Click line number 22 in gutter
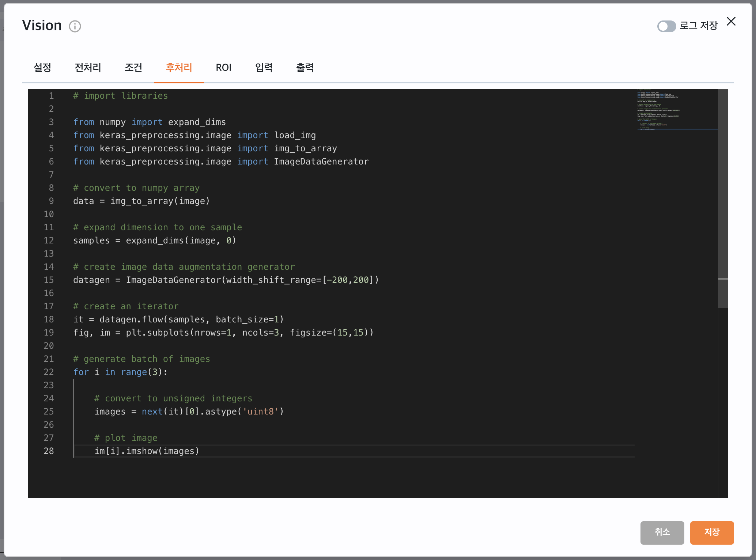 coord(49,372)
